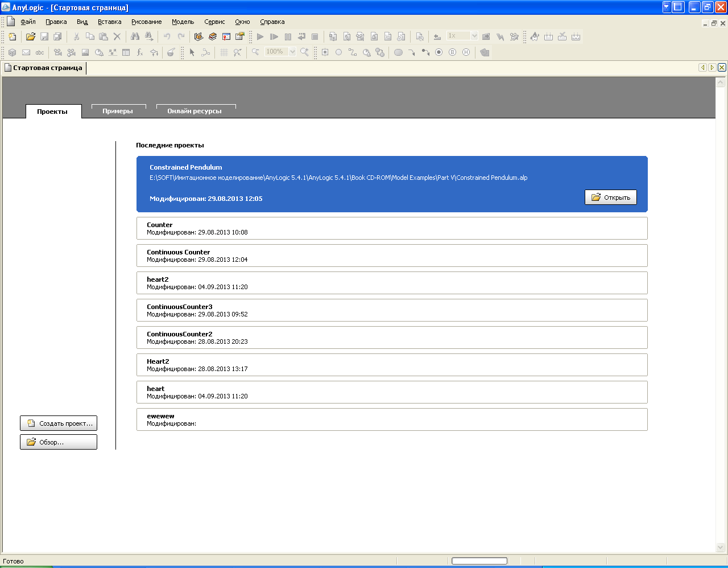Click the vertical scrollbar down arrow
728x568 pixels.
(721, 548)
